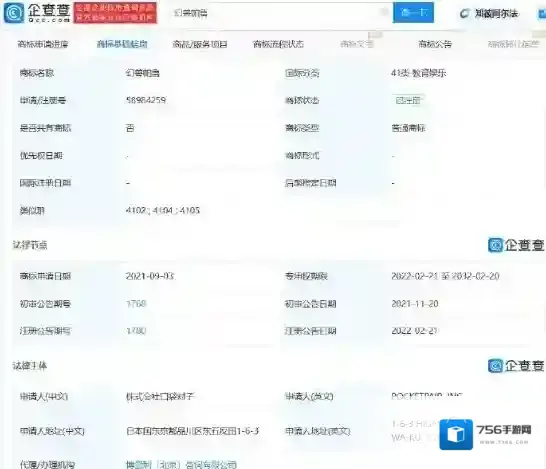Click the Qichacha logo in the header
This screenshot has height=469, width=546.
37,13
